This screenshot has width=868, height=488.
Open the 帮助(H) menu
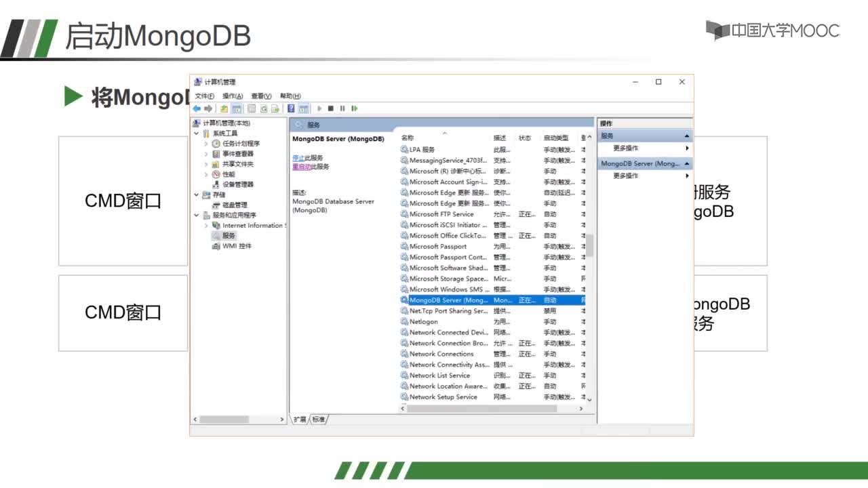(x=290, y=96)
